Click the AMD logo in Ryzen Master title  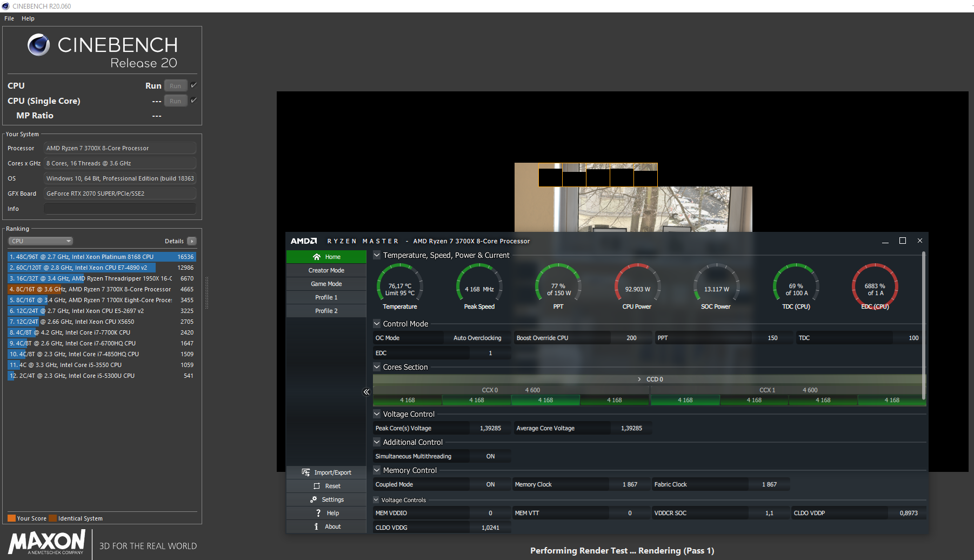coord(304,241)
